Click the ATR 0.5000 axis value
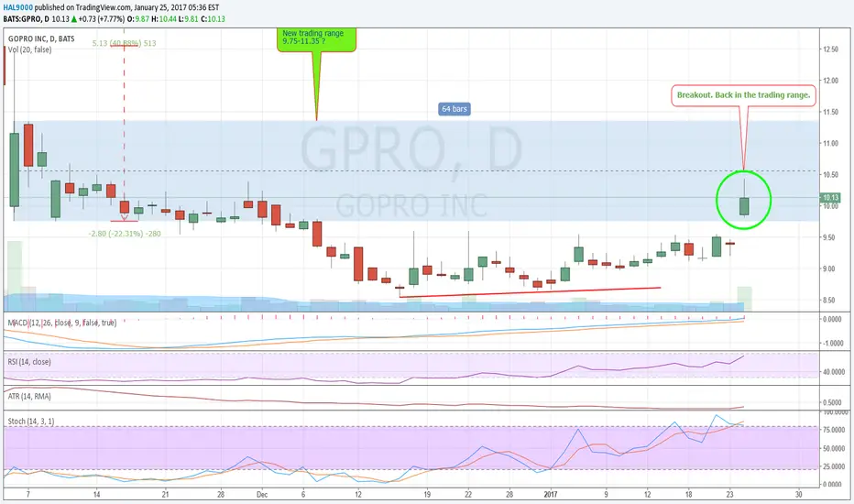The image size is (854, 504). [833, 403]
